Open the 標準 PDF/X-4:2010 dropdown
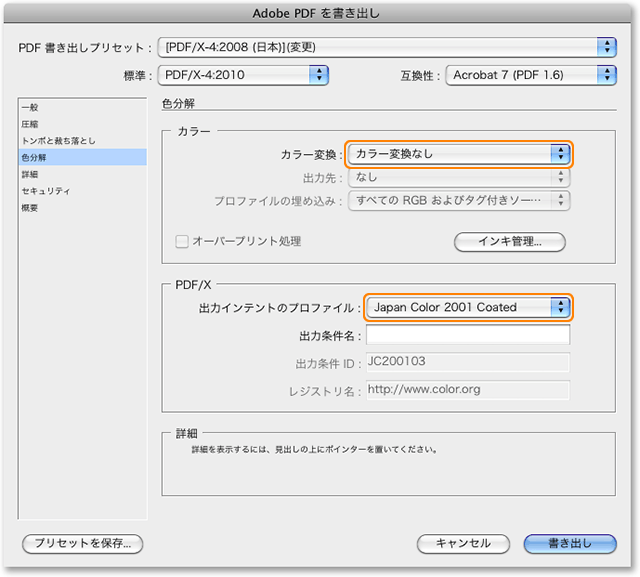The image size is (640, 577). 244,74
